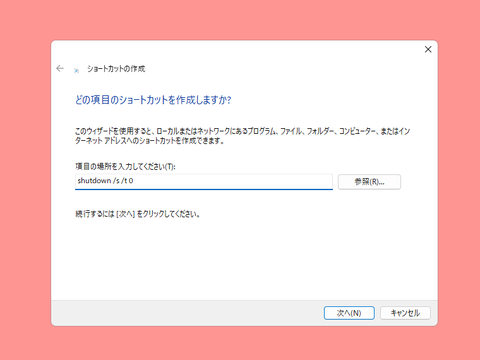Proceed with the 次へ(N) button
Image resolution: width=480 pixels, height=360 pixels.
pyautogui.click(x=349, y=313)
